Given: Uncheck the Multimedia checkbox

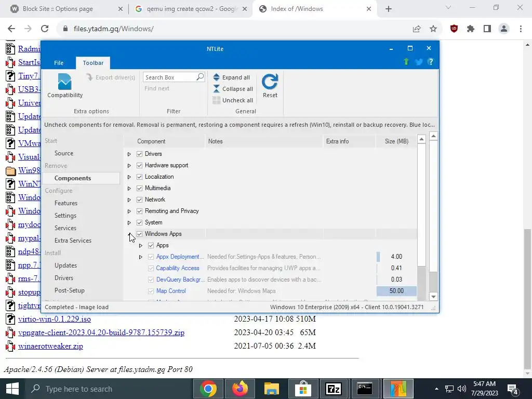Looking at the screenshot, I should pos(139,188).
